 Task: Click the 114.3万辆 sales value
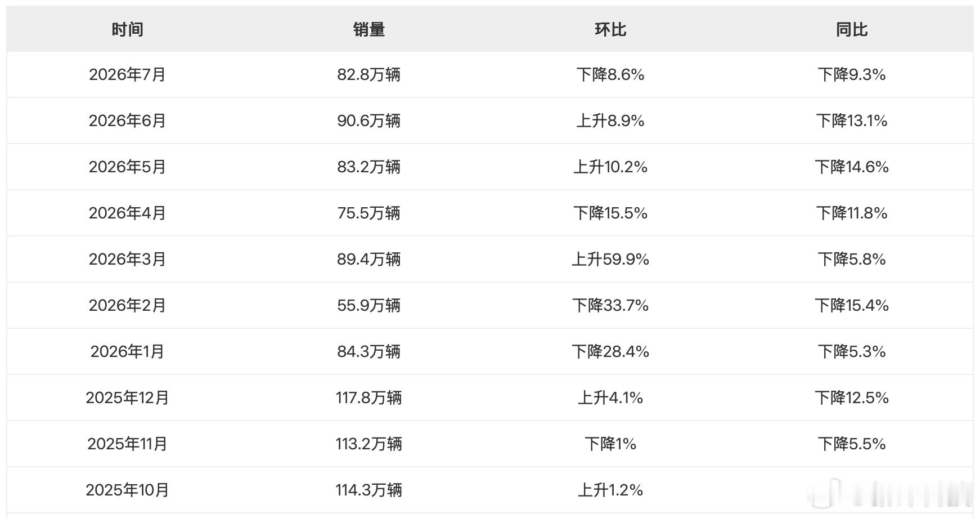coord(369,490)
